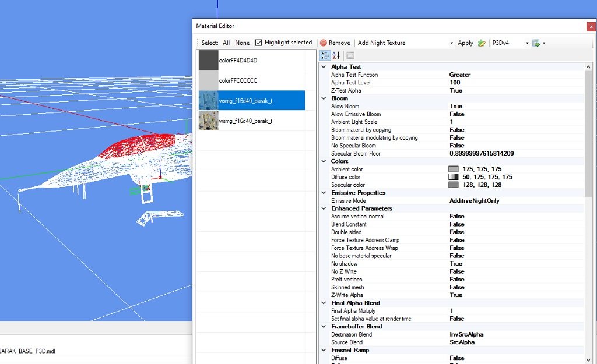Click the apply-template icon beside Apply

tap(482, 43)
